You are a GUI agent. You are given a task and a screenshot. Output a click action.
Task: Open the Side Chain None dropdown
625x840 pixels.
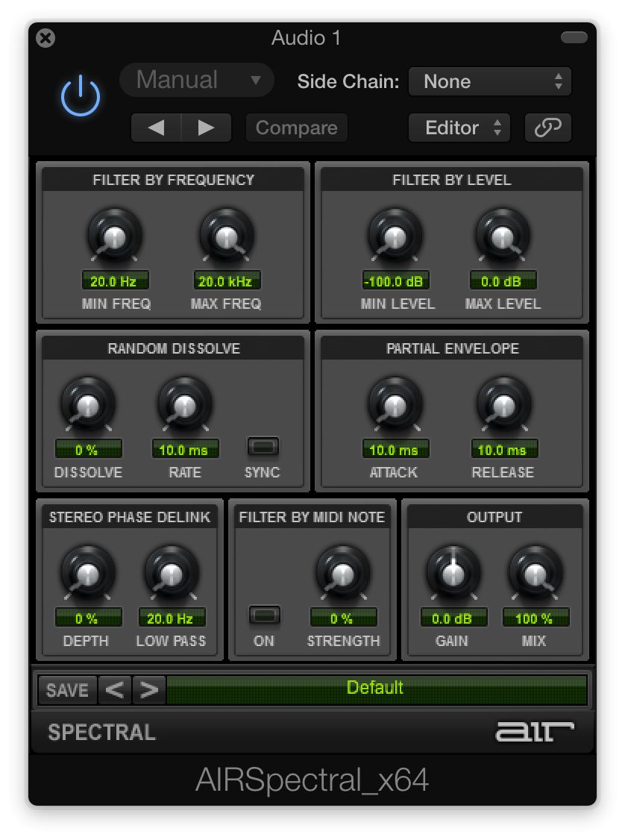[489, 81]
